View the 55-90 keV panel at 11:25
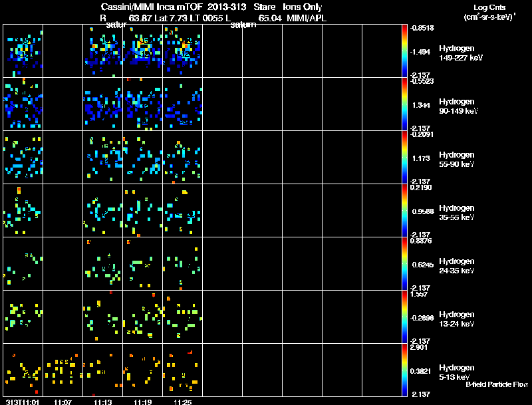Viewport: 532px width, 405px height. [x=182, y=158]
